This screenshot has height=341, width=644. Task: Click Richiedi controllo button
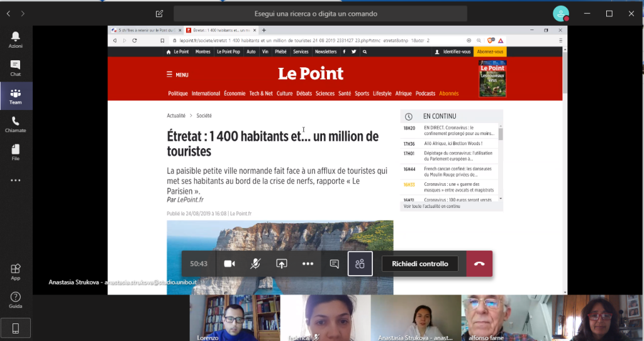point(419,264)
